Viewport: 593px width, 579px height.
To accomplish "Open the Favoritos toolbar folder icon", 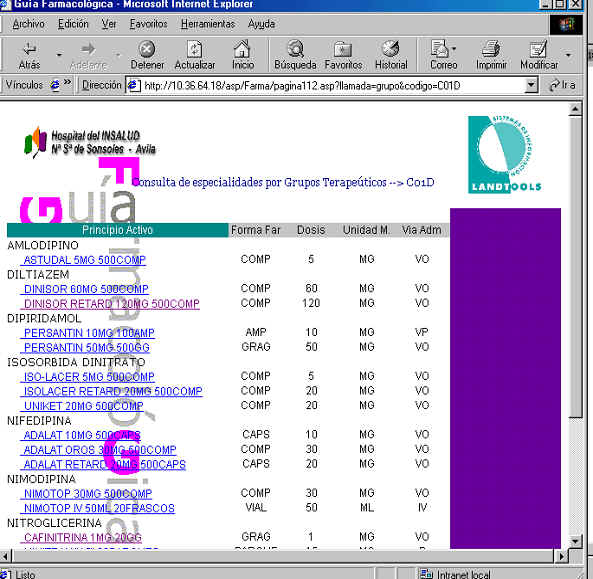I will pos(343,50).
